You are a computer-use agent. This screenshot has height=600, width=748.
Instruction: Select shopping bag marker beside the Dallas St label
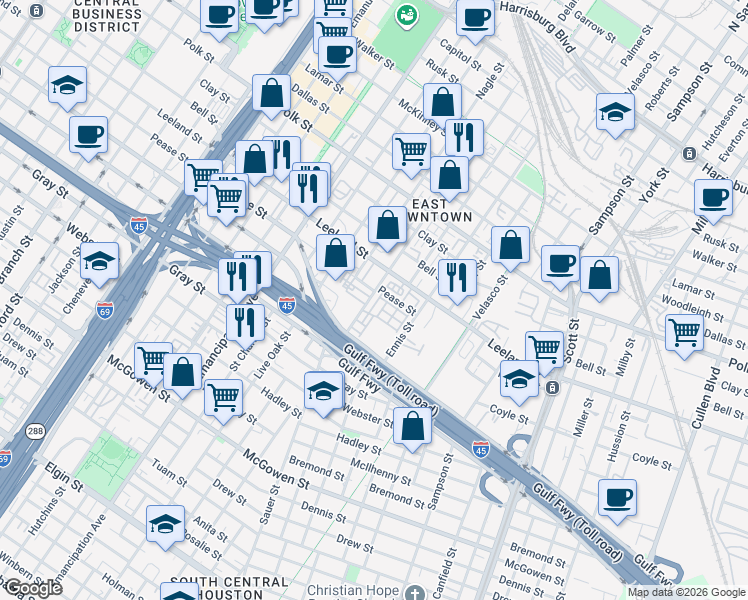pyautogui.click(x=271, y=93)
